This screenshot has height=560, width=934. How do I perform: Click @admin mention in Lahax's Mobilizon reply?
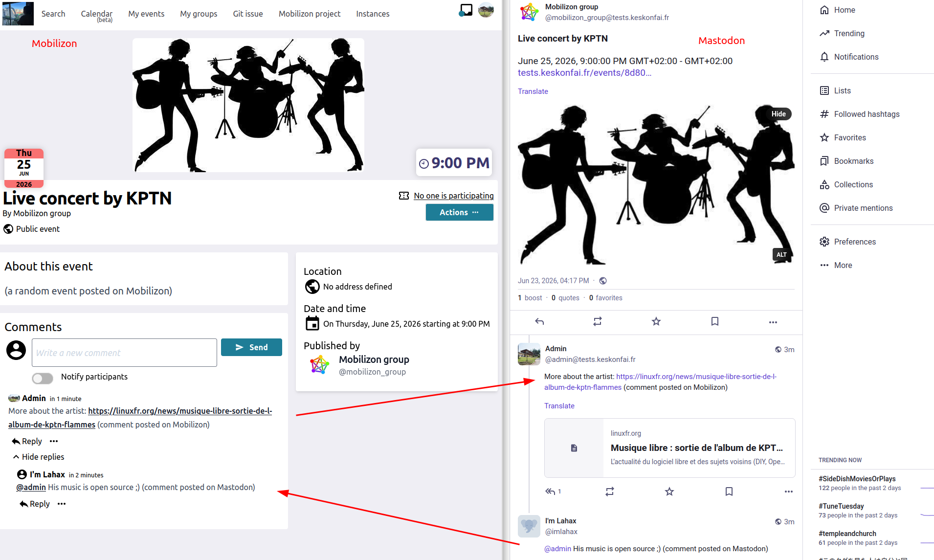[x=31, y=487]
